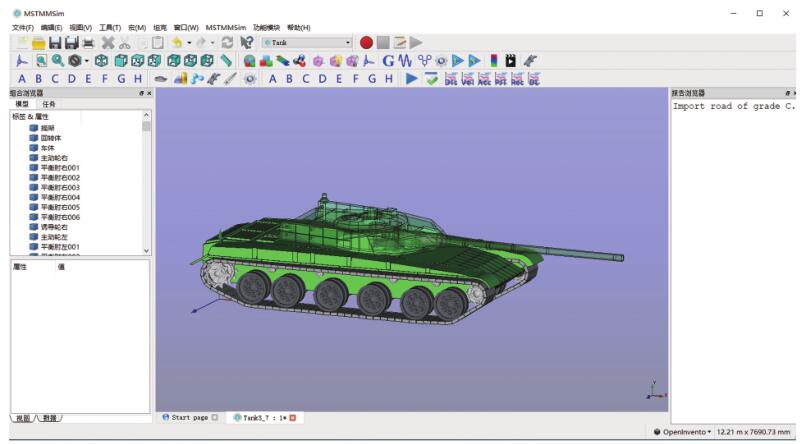Click the save file icon

tap(55, 43)
